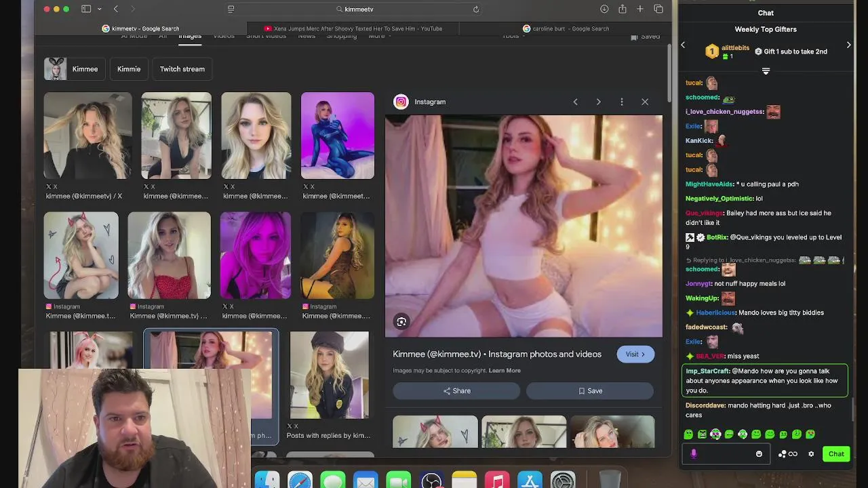Select the Kimmee suggestion chip
868x488 pixels.
tap(75, 69)
